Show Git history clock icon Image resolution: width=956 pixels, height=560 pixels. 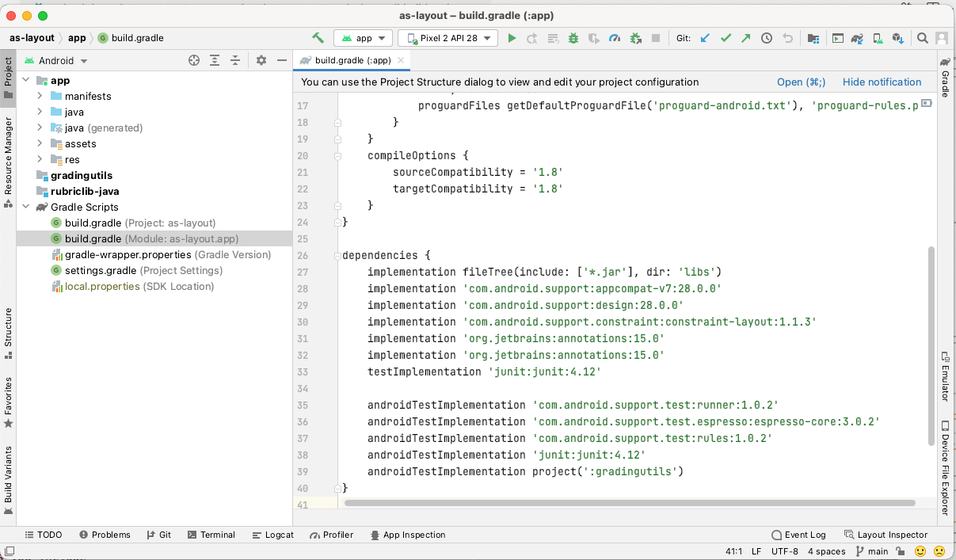pyautogui.click(x=767, y=38)
